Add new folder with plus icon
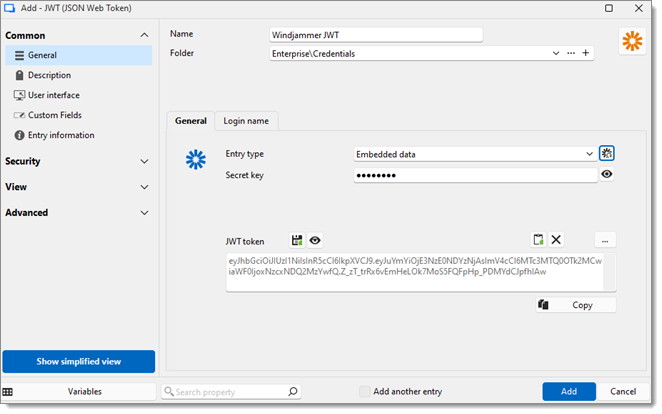 pos(586,53)
